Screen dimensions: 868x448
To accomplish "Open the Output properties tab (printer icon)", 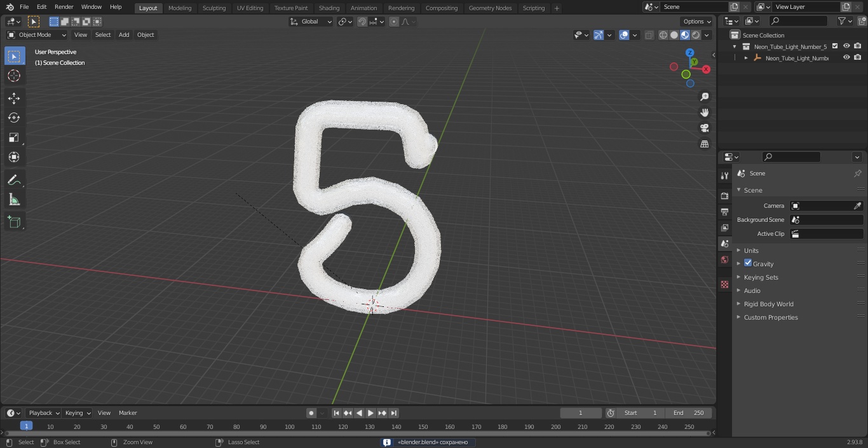I will 724,212.
